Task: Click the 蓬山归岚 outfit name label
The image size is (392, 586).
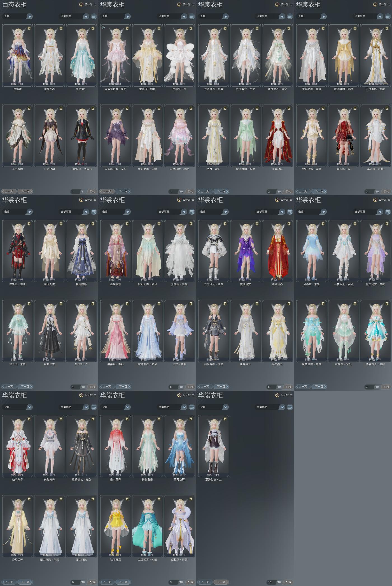Action: pyautogui.click(x=81, y=560)
